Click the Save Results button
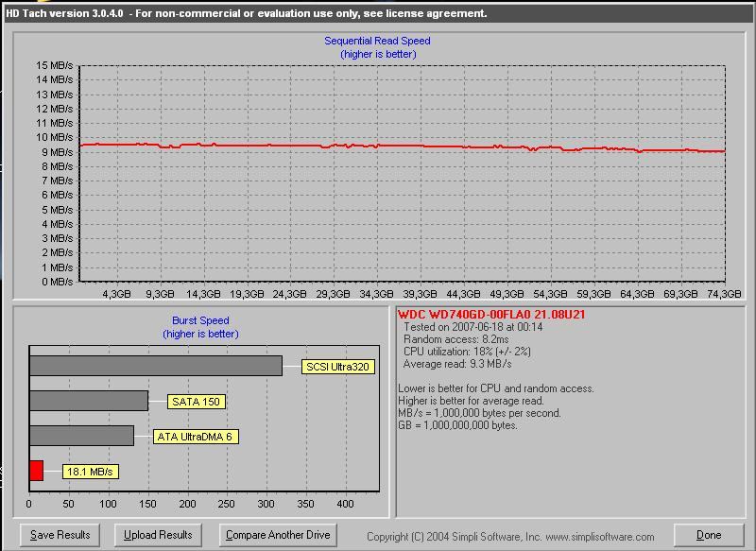 coord(60,535)
